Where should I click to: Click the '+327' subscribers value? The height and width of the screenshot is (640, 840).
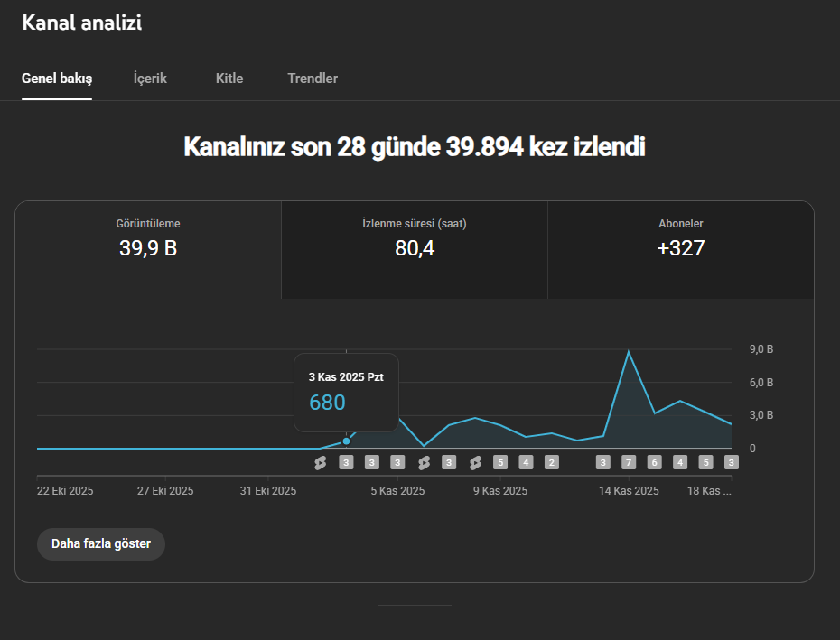tap(680, 248)
